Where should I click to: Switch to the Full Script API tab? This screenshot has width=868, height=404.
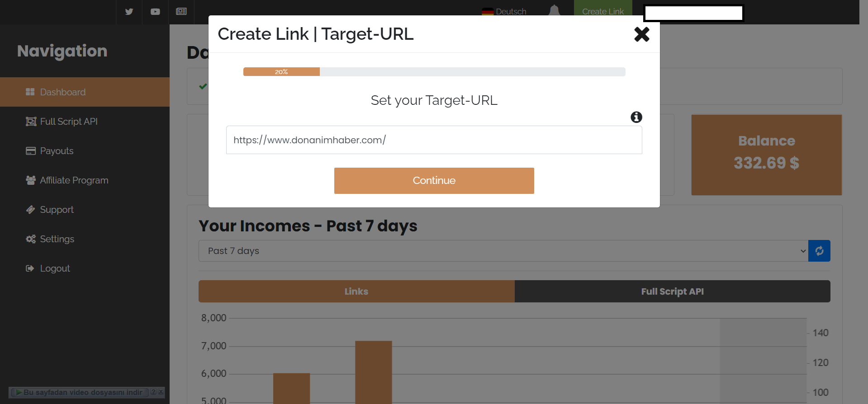(x=672, y=291)
